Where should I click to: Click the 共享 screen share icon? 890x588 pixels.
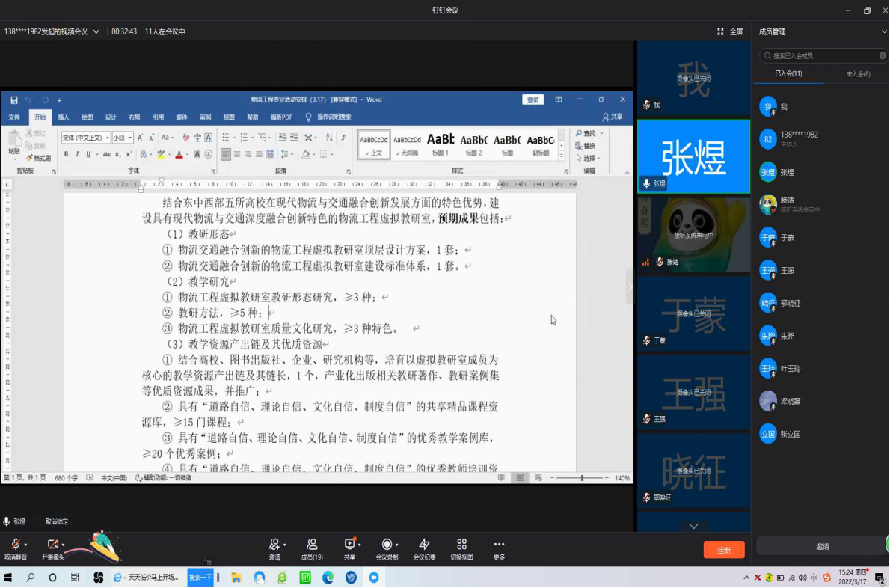click(349, 545)
